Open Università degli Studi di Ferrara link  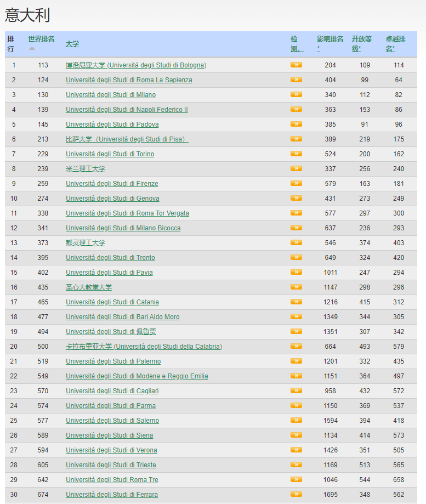click(x=111, y=494)
